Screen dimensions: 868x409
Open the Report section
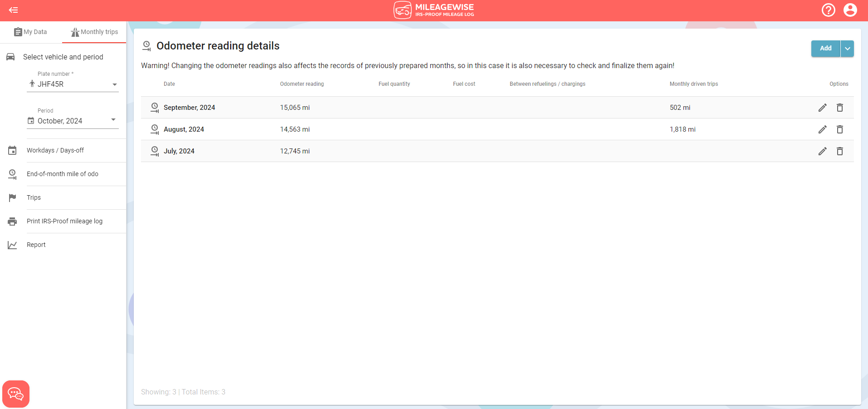pyautogui.click(x=36, y=245)
